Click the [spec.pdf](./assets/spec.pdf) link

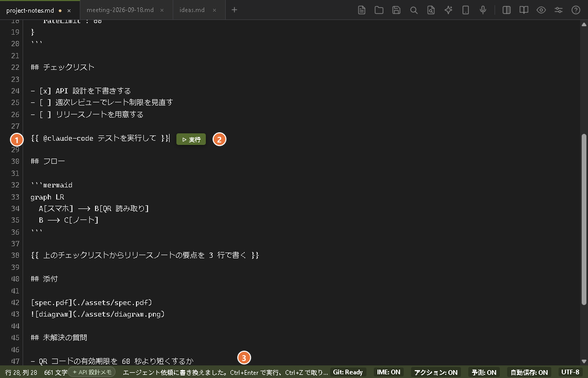pyautogui.click(x=91, y=302)
